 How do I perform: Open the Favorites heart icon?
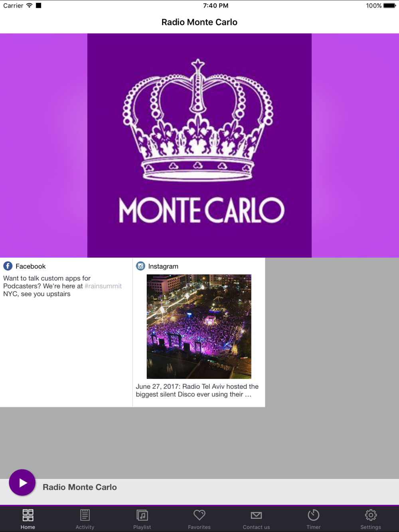click(x=199, y=515)
